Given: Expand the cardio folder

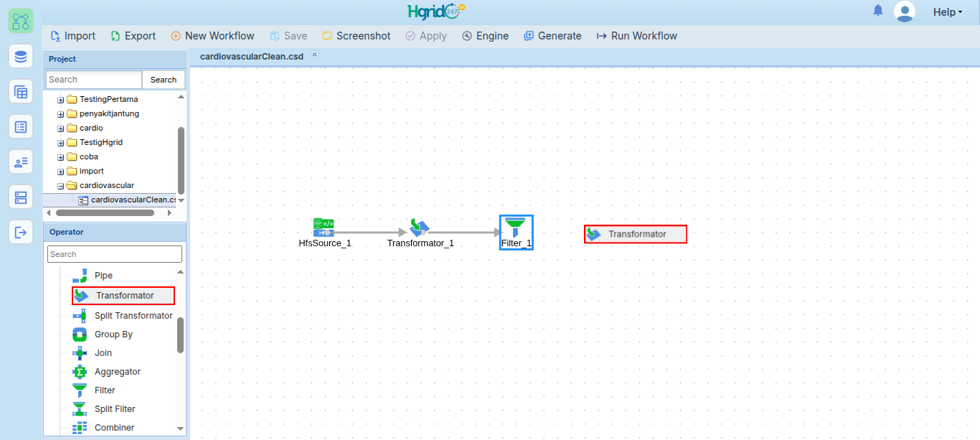Looking at the screenshot, I should (x=61, y=128).
